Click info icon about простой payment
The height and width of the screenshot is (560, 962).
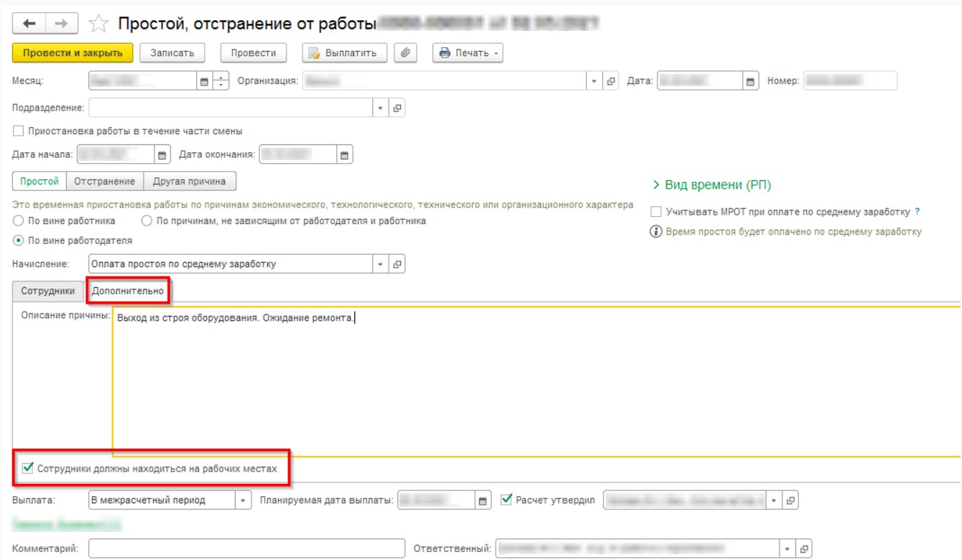click(x=655, y=232)
